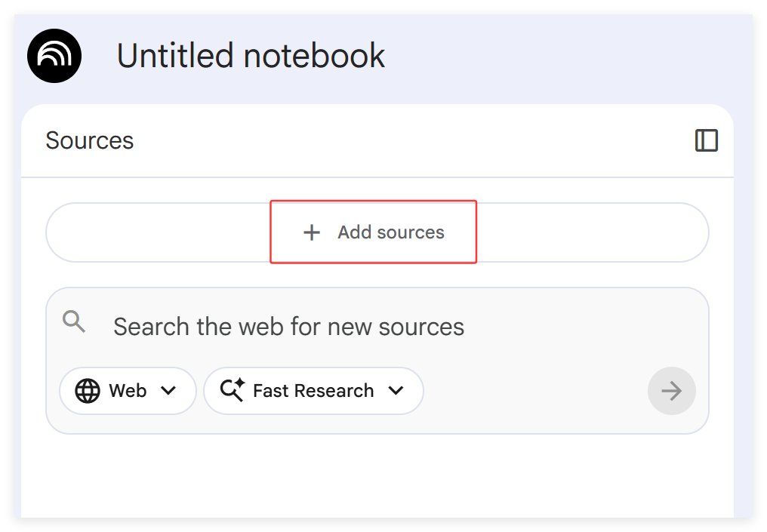Image resolution: width=767 pixels, height=532 pixels.
Task: Expand the Fast Research options dropdown
Action: click(x=396, y=390)
